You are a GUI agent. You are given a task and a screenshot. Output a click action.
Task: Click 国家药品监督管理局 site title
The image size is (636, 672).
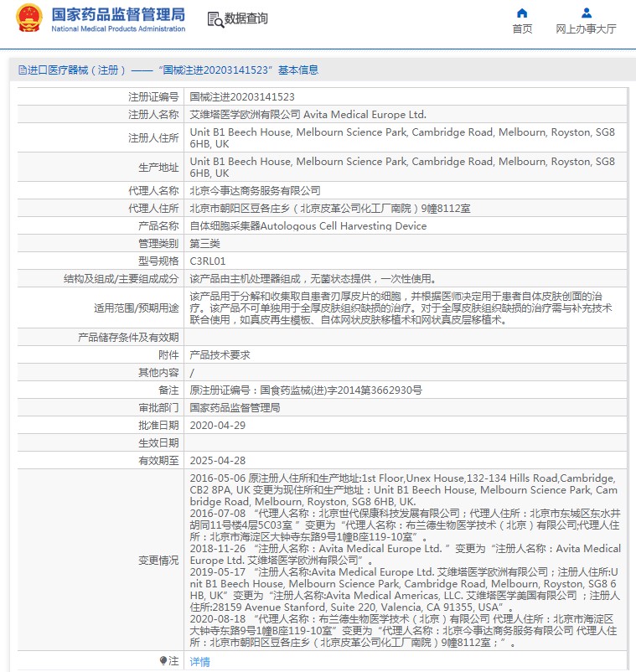point(118,14)
